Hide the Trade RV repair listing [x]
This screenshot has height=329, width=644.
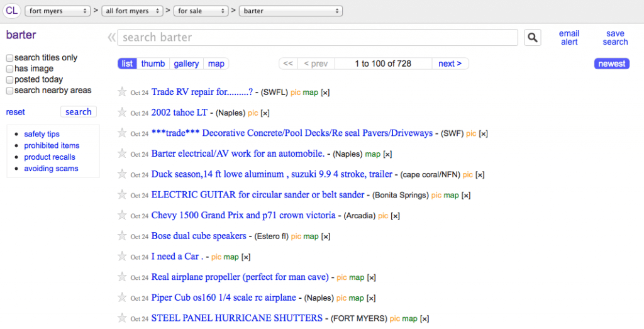pyautogui.click(x=325, y=93)
